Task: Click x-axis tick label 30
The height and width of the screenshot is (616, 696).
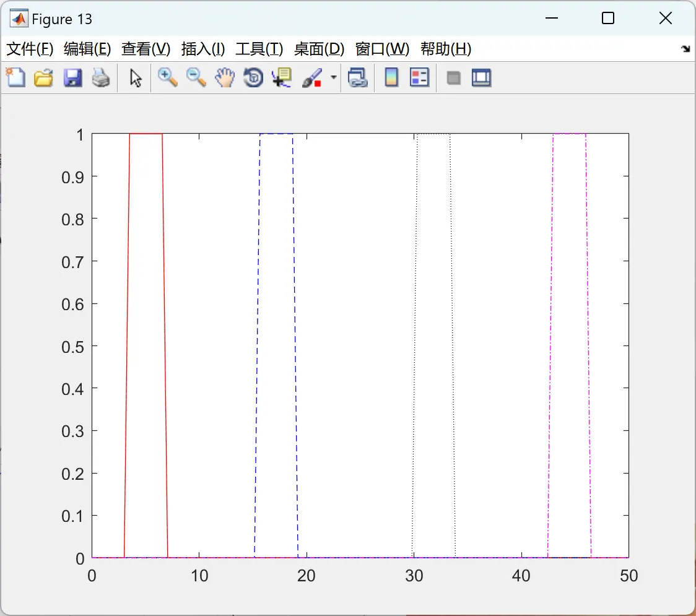Action: pyautogui.click(x=414, y=576)
